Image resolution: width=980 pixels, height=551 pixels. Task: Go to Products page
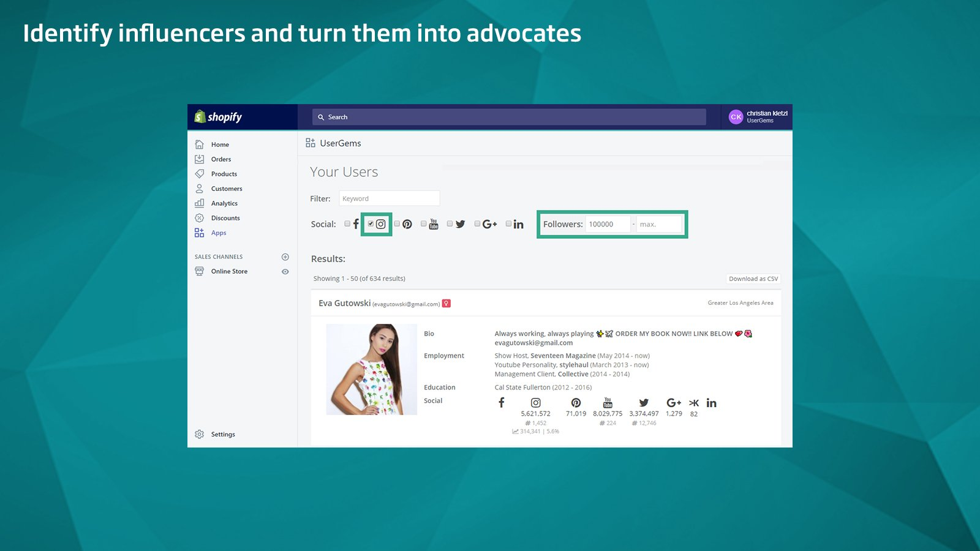click(x=224, y=174)
